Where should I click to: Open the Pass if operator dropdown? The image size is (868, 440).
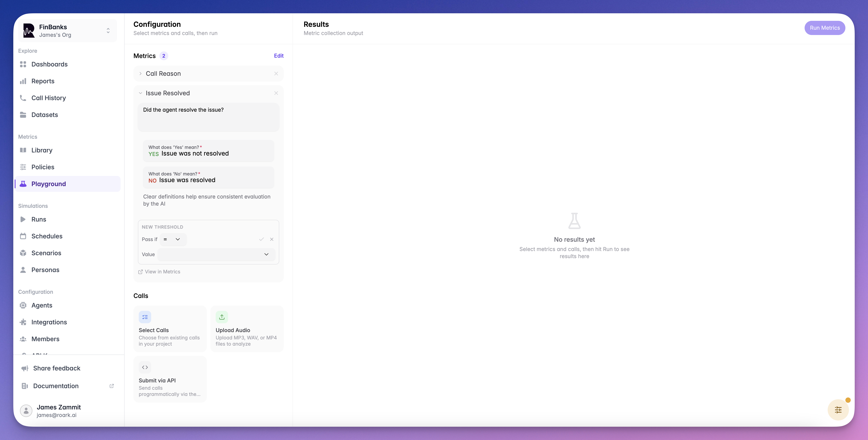[172, 239]
